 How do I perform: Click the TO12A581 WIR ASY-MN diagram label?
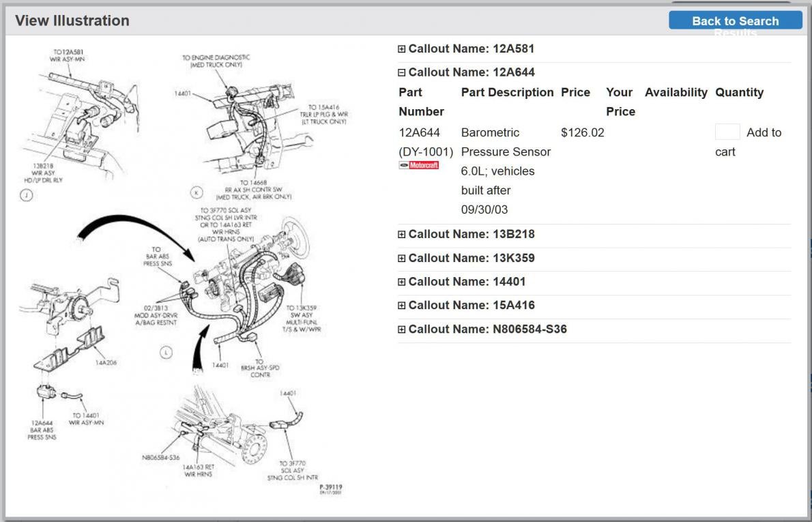(68, 55)
